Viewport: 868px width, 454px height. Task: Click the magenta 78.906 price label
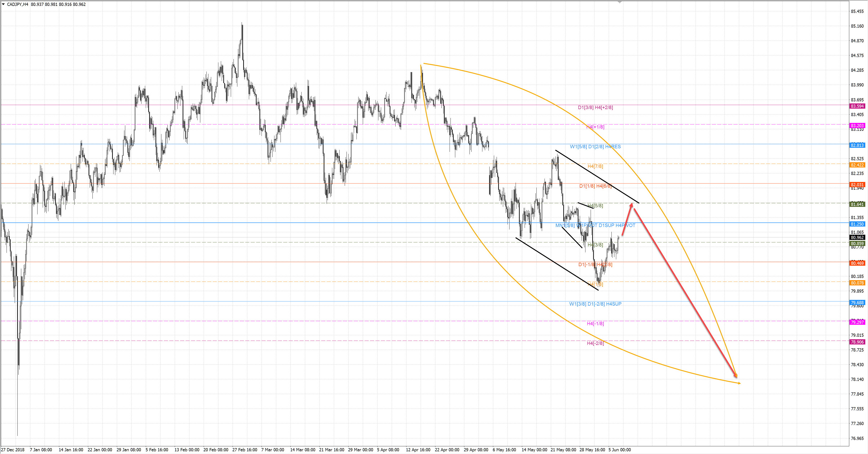click(857, 342)
